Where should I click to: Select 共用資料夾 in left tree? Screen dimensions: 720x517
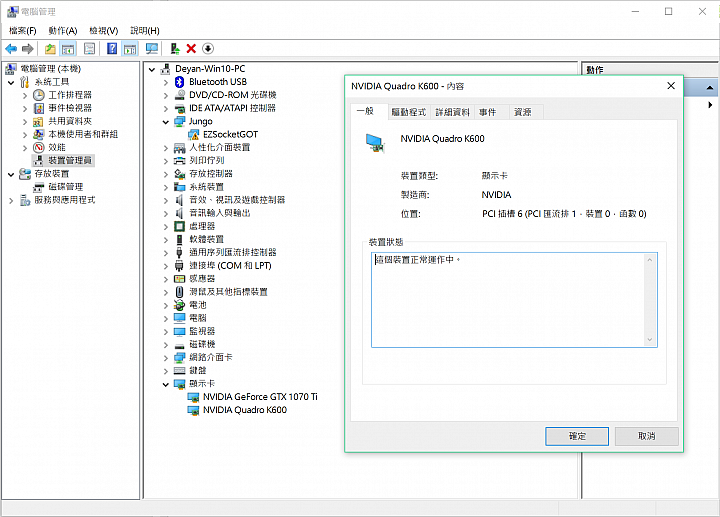(70, 121)
